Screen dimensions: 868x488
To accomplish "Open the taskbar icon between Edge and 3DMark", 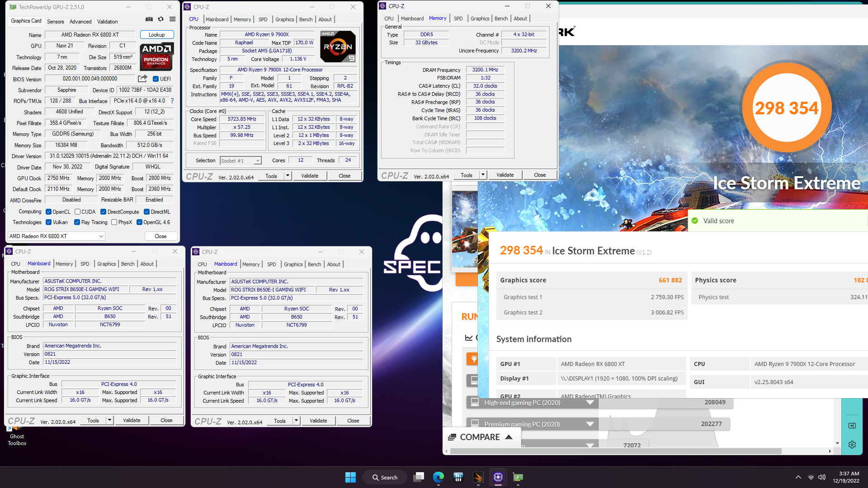I will pyautogui.click(x=458, y=477).
